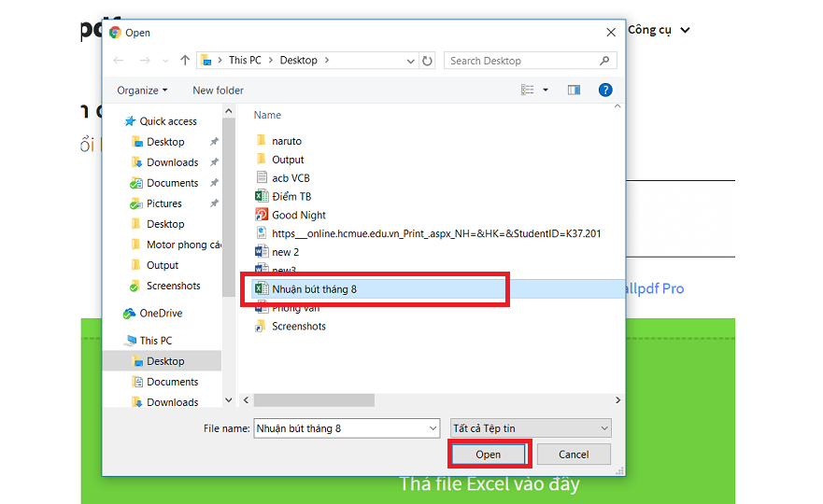This screenshot has width=823, height=504.
Task: Click the navigation pane vertical scrollbar thumb
Action: [228, 208]
